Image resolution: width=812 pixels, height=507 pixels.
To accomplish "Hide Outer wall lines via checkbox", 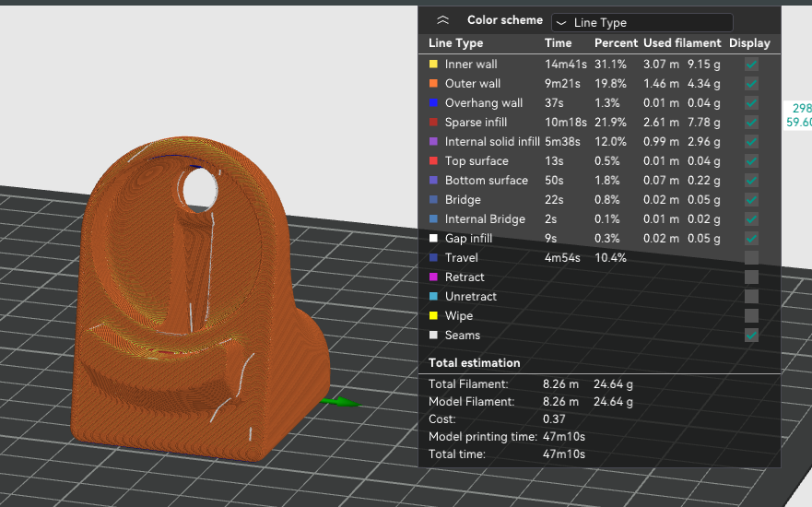I will coord(751,83).
